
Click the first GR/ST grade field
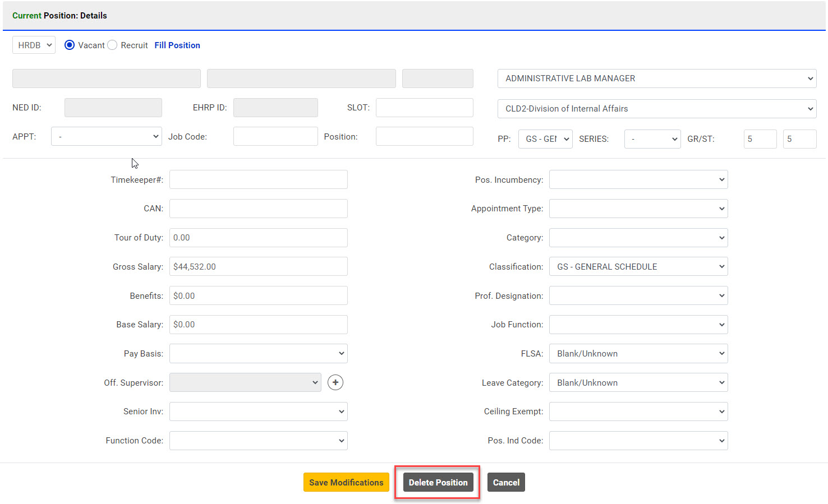point(760,139)
